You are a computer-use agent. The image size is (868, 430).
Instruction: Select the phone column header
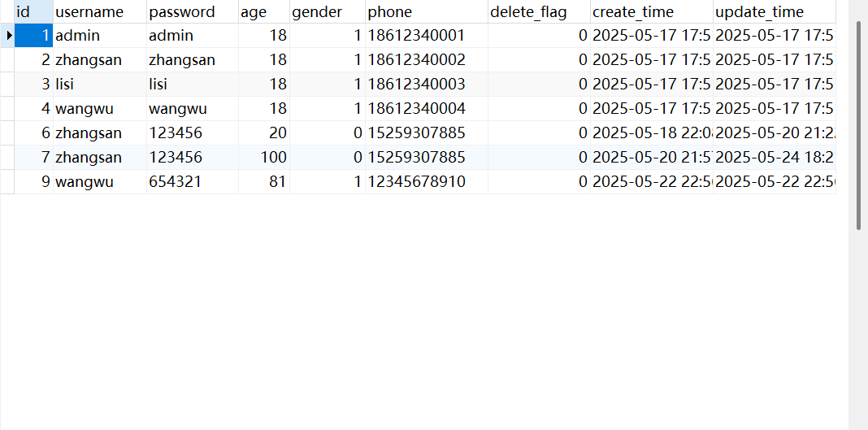426,11
